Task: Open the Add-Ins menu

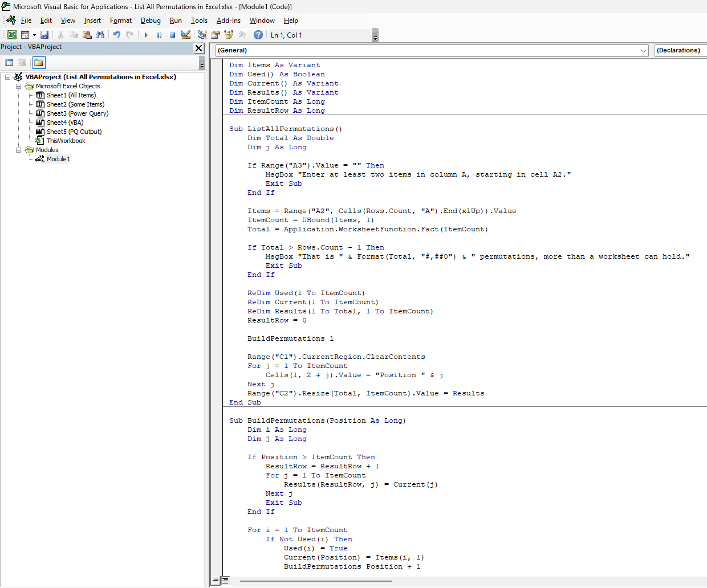Action: pyautogui.click(x=229, y=21)
